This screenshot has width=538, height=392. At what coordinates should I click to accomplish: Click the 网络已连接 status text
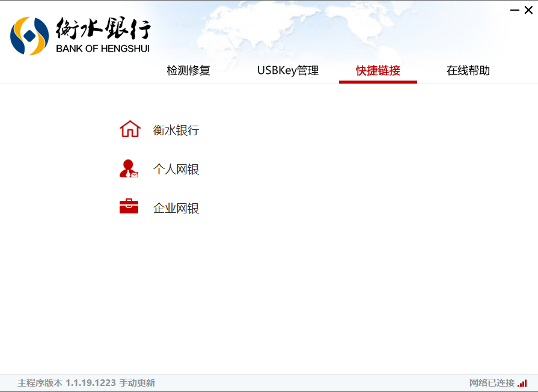pos(491,383)
